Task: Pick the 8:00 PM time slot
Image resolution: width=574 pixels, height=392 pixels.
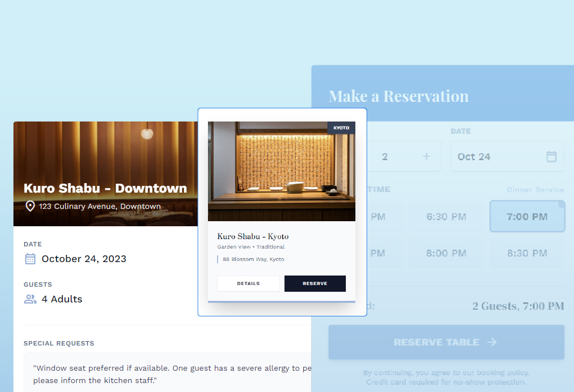Action: pyautogui.click(x=446, y=253)
